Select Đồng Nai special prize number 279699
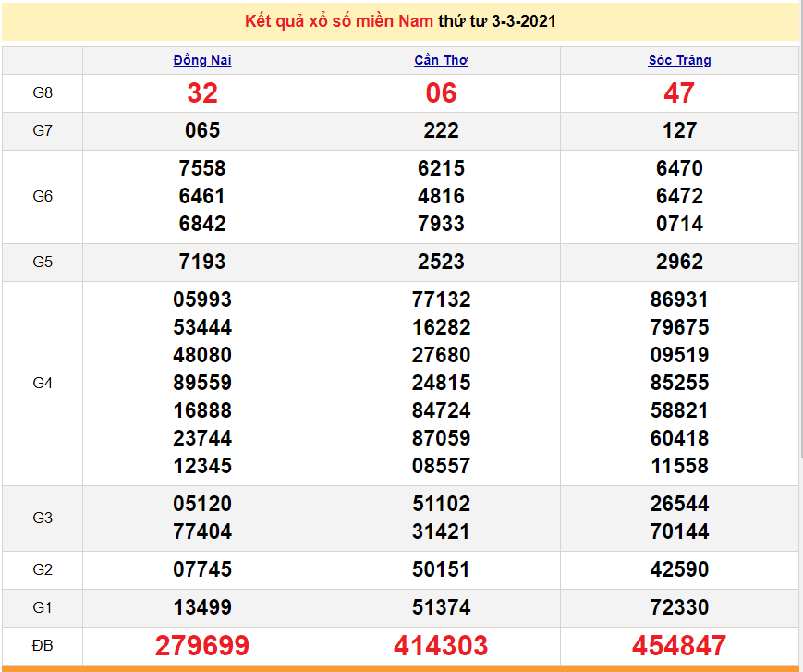 pyautogui.click(x=202, y=645)
